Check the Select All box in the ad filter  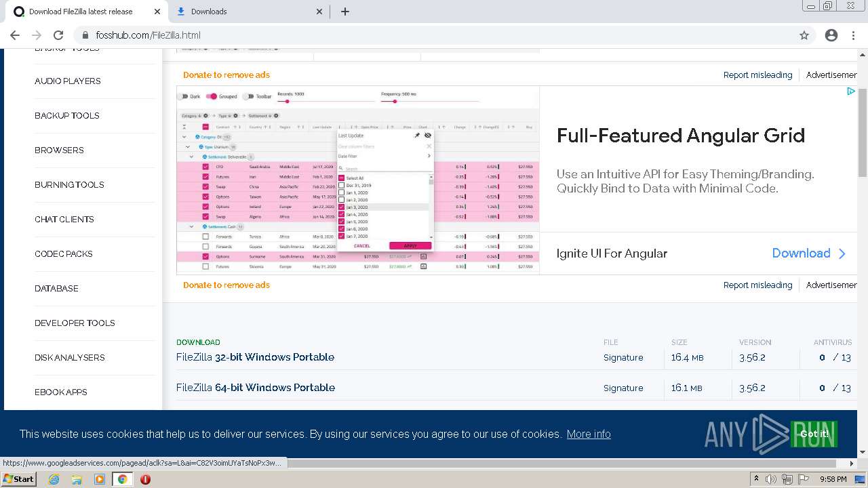pyautogui.click(x=342, y=178)
